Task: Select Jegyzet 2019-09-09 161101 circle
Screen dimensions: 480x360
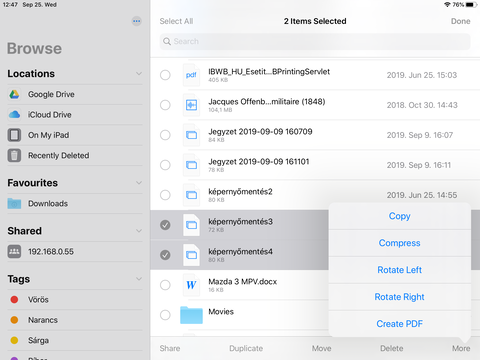Action: pyautogui.click(x=165, y=165)
